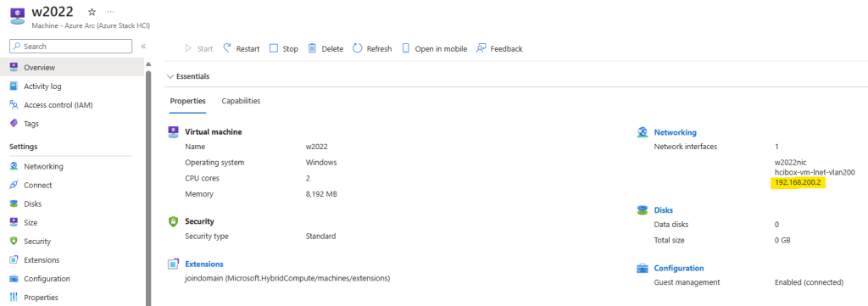
Task: Select the Properties tab
Action: (x=187, y=101)
